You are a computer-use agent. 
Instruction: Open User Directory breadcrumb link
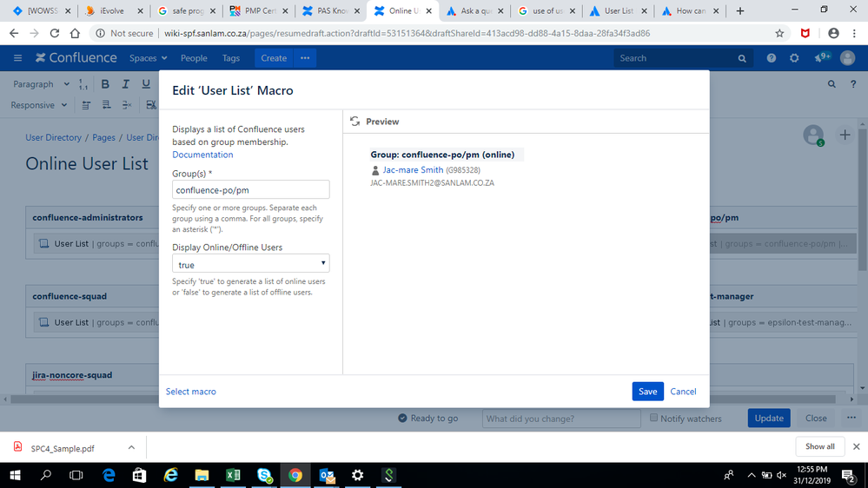tap(53, 137)
